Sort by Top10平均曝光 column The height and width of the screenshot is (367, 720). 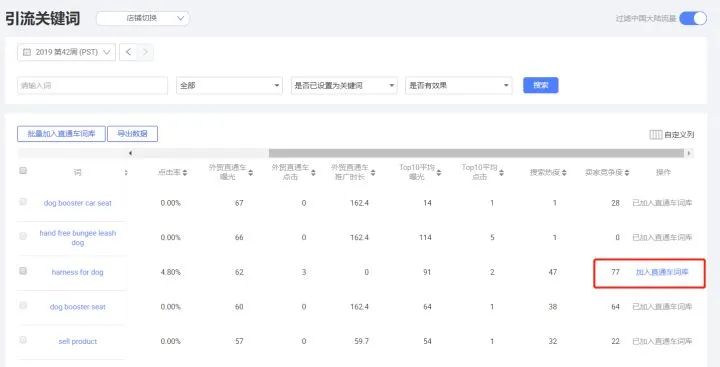(439, 173)
